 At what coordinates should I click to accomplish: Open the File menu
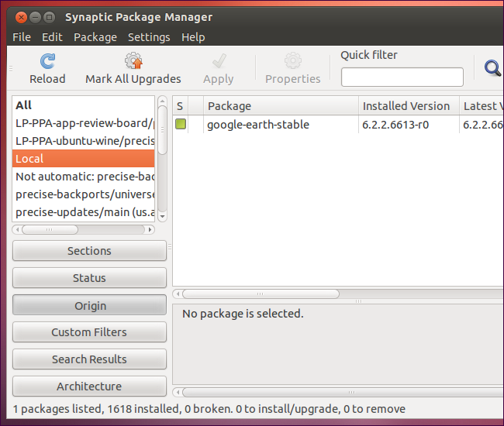[x=22, y=37]
